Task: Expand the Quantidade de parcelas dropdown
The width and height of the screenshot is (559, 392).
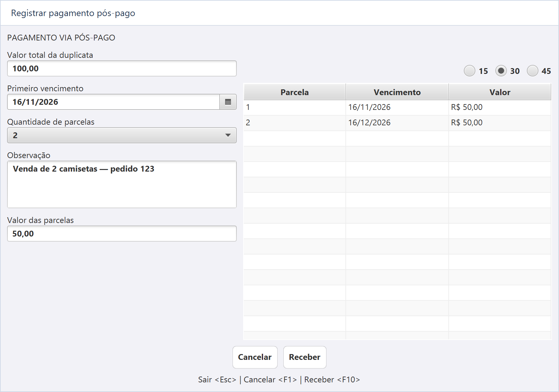Action: 122,135
